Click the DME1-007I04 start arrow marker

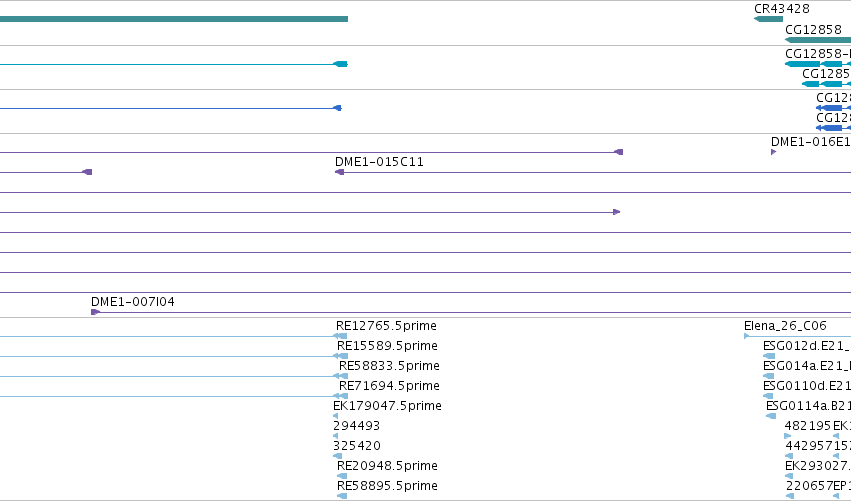point(95,312)
